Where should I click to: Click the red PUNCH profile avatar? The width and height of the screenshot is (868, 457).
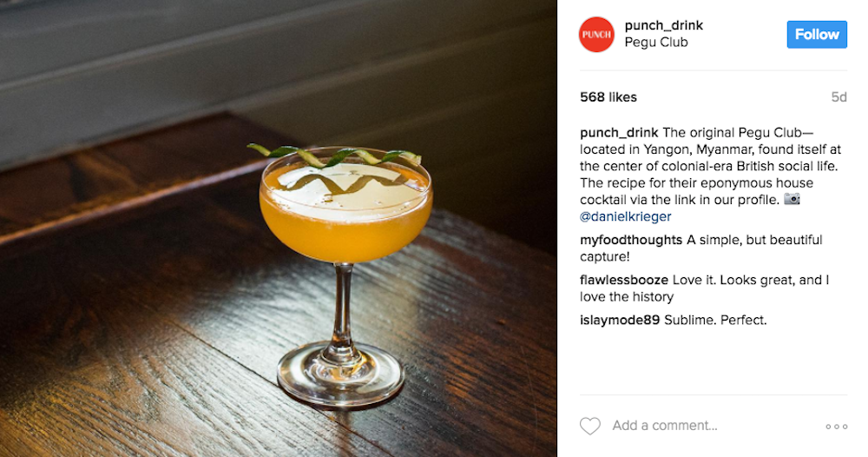tap(596, 35)
